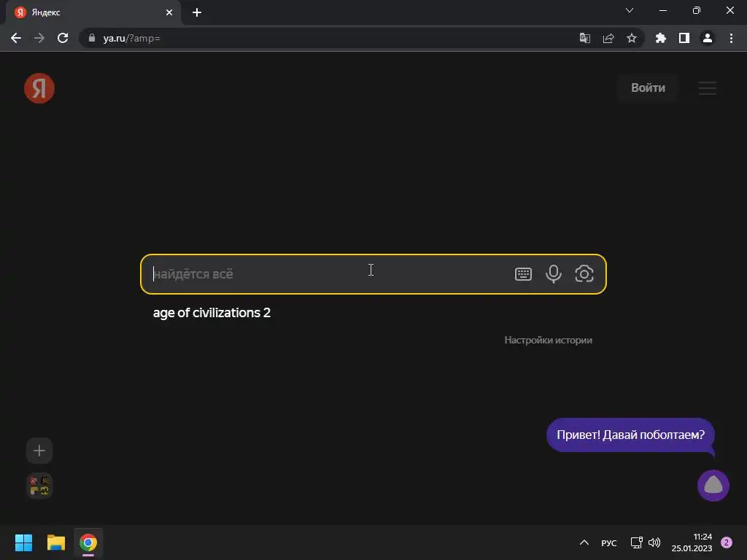This screenshot has width=747, height=560.
Task: Open the Chrome profile avatar
Action: (x=707, y=38)
